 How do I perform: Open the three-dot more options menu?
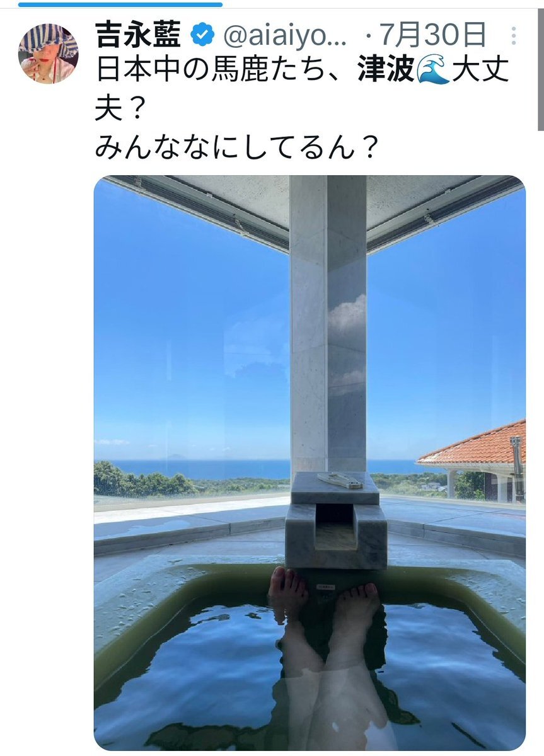(514, 36)
